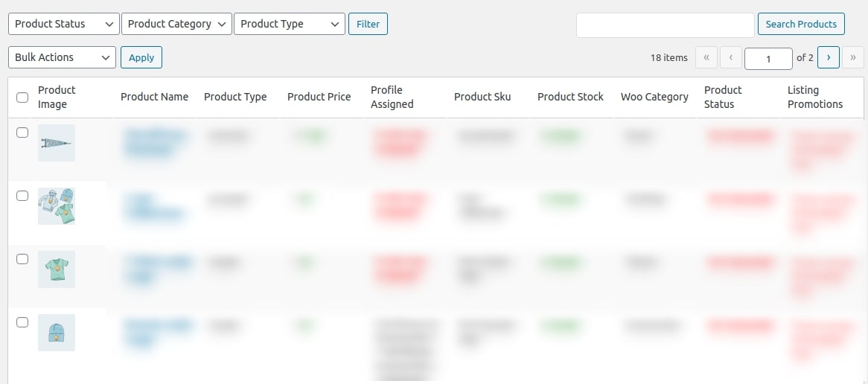Click first page double-arrow button
Image resolution: width=868 pixels, height=384 pixels.
[706, 57]
